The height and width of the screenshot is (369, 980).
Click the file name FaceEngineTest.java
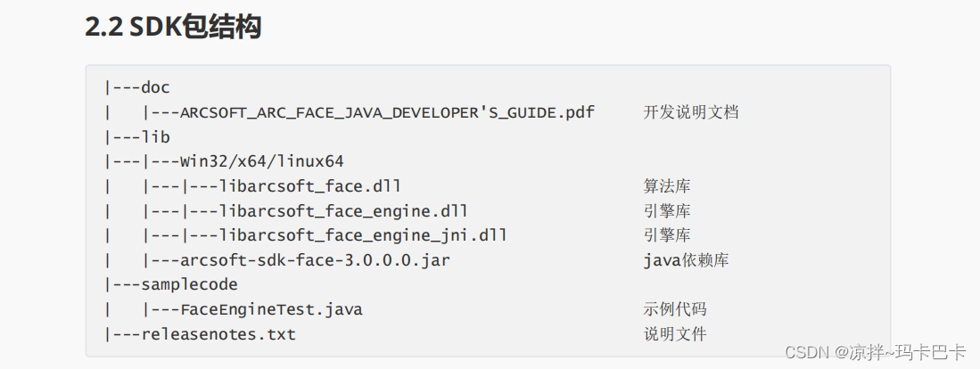(271, 309)
